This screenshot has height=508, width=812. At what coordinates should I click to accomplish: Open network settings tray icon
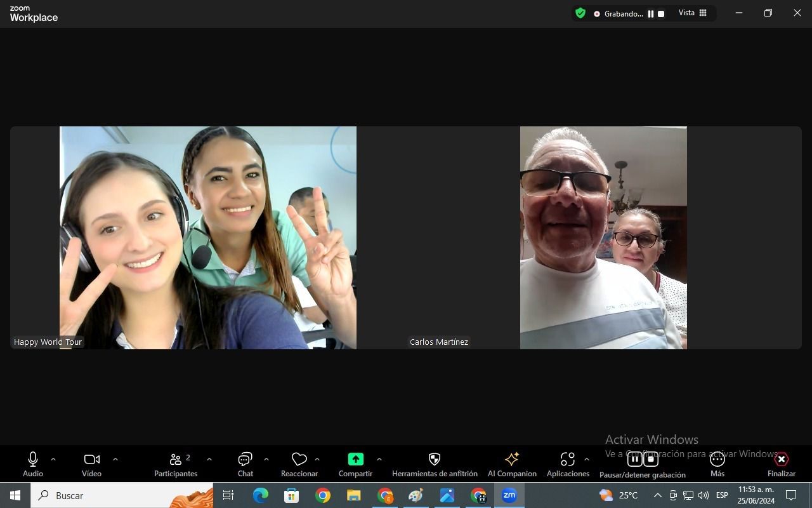(688, 495)
